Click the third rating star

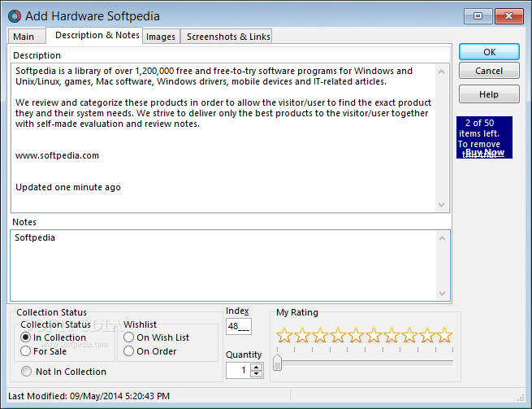click(320, 335)
